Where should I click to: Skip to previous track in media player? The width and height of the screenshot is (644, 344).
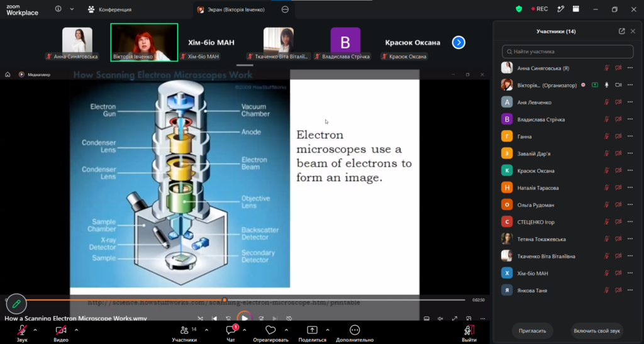214,318
